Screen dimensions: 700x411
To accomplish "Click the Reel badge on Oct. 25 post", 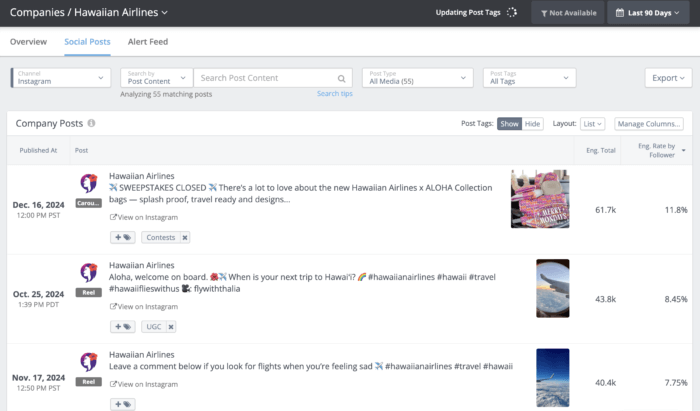I will pos(88,292).
